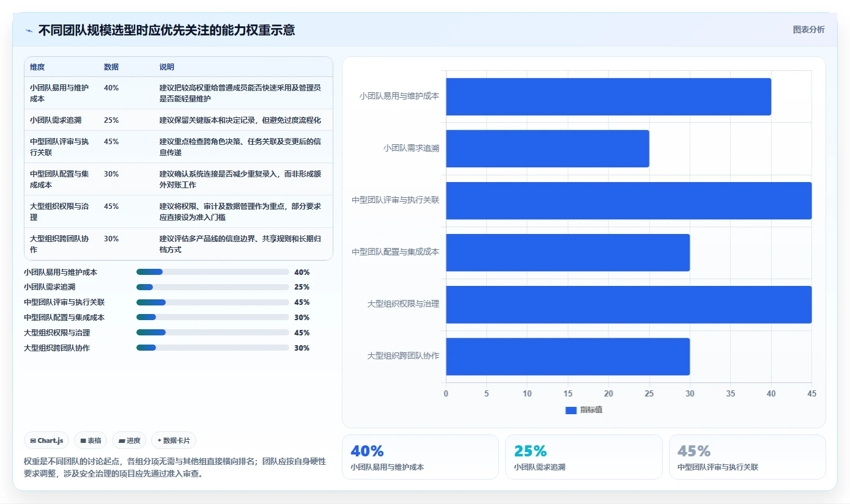Click the 40% value beside 小团队易用与维护成本 progress bar
850x504 pixels.
[302, 272]
